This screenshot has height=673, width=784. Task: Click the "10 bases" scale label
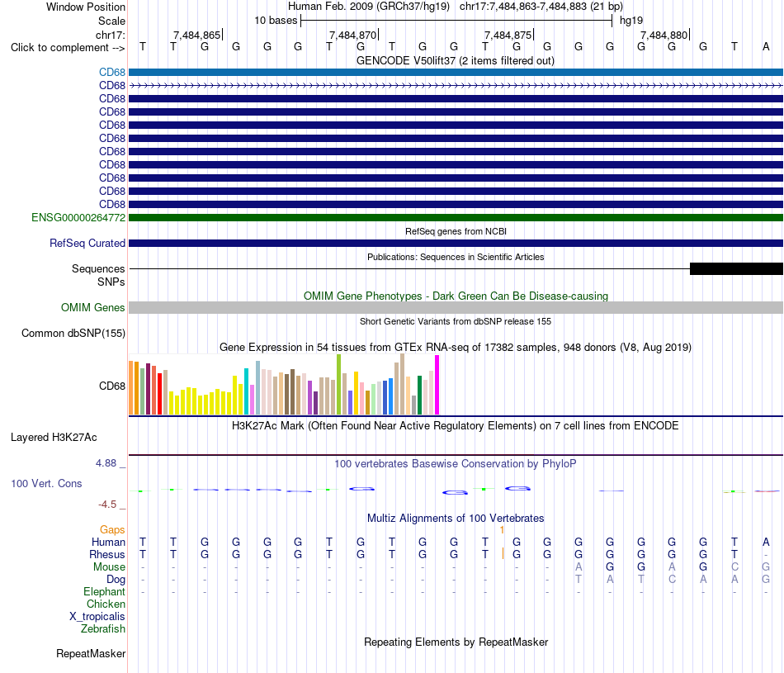276,21
